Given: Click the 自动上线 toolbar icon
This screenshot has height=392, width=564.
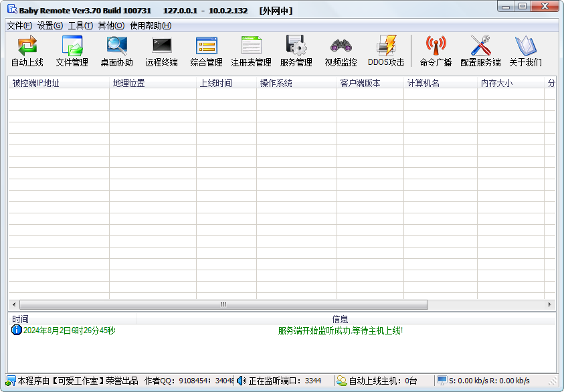Looking at the screenshot, I should tap(27, 51).
